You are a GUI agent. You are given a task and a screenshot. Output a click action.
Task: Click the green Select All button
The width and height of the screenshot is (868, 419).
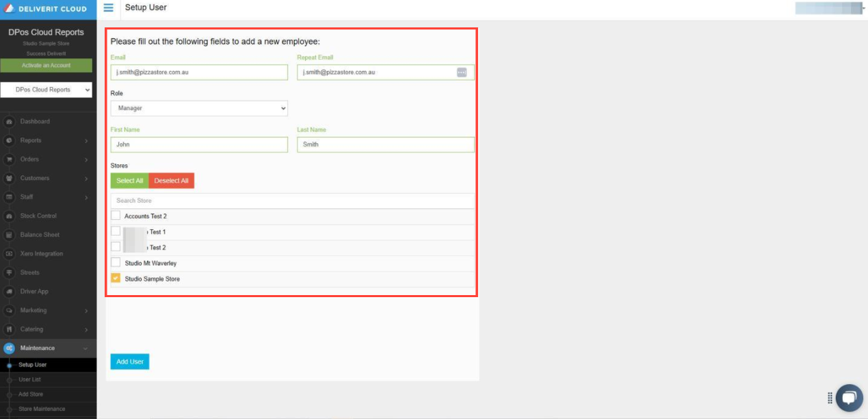tap(130, 181)
